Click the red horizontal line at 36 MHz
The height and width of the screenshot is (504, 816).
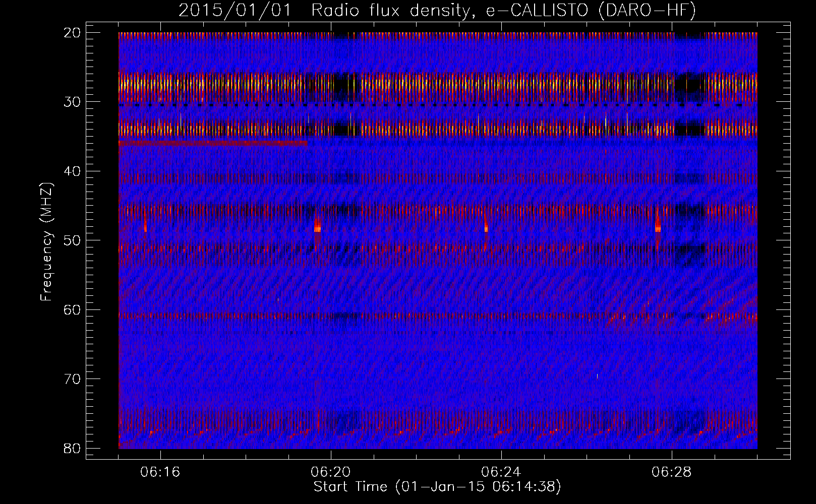(213, 144)
